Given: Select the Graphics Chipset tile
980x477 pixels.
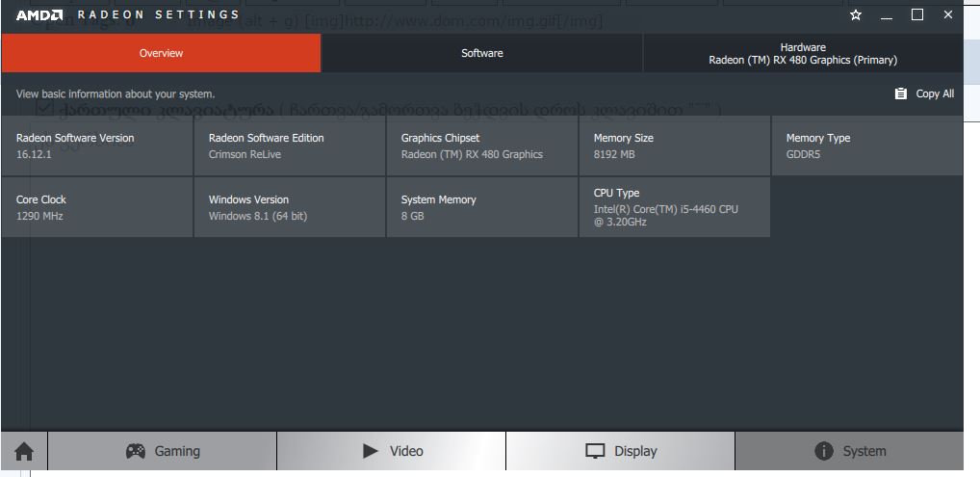Looking at the screenshot, I should [482, 146].
